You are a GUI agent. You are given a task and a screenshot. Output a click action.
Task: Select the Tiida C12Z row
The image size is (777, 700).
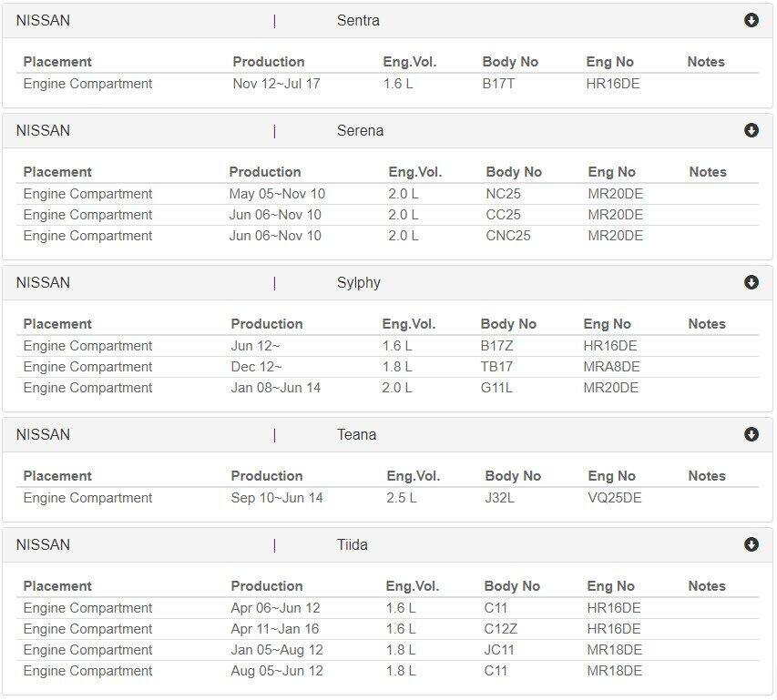(x=387, y=629)
